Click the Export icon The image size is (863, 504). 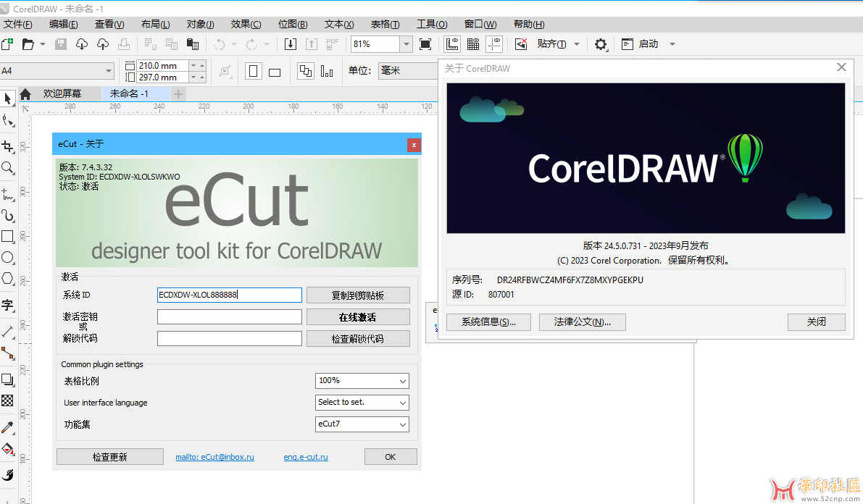(312, 44)
